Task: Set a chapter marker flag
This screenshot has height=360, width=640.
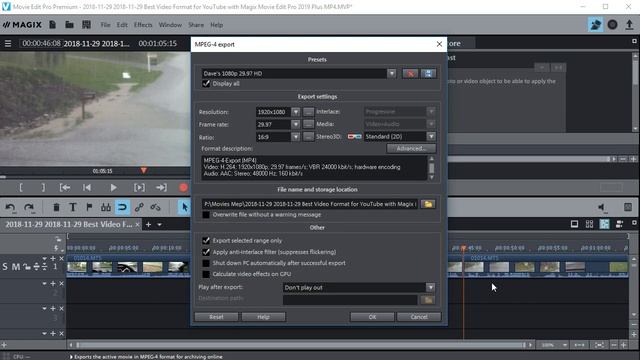Action: coord(89,207)
